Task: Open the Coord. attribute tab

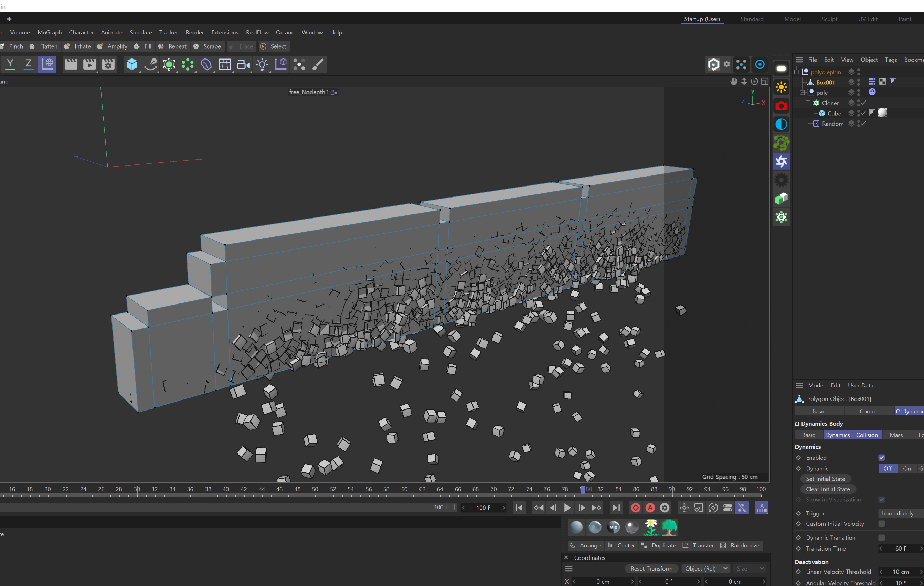Action: point(868,411)
